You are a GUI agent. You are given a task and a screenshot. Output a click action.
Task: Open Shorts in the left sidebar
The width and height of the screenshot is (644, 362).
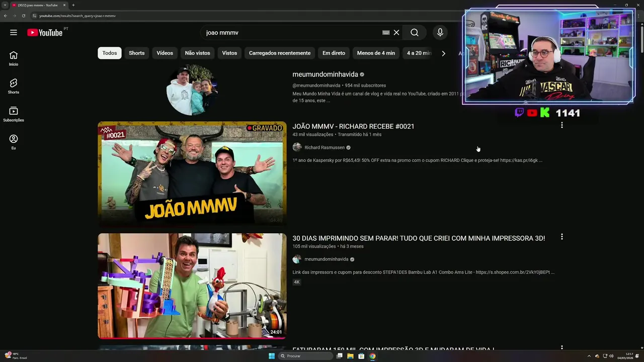click(14, 86)
